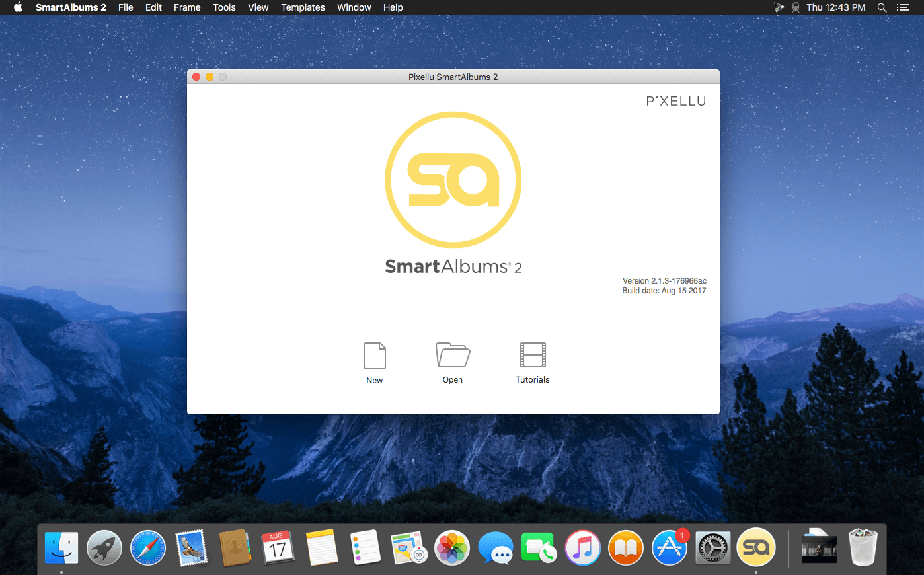The image size is (924, 575).
Task: Open the Help menu
Action: tap(393, 7)
